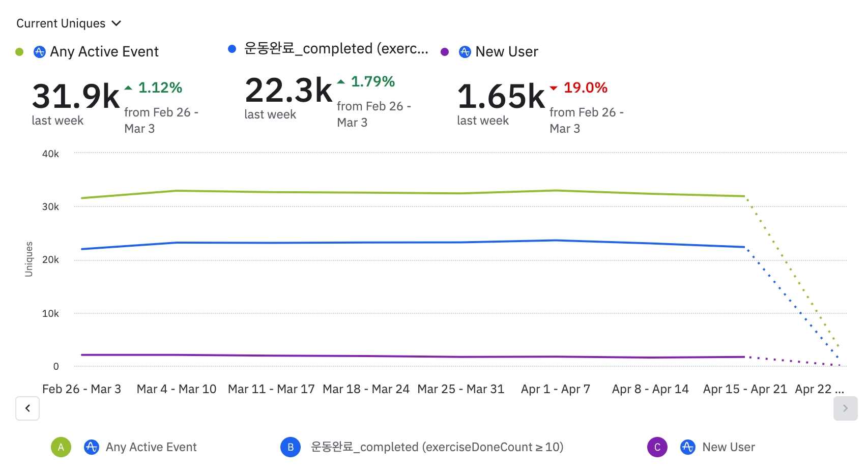Click the 10k y-axis label
The width and height of the screenshot is (868, 472).
(50, 313)
